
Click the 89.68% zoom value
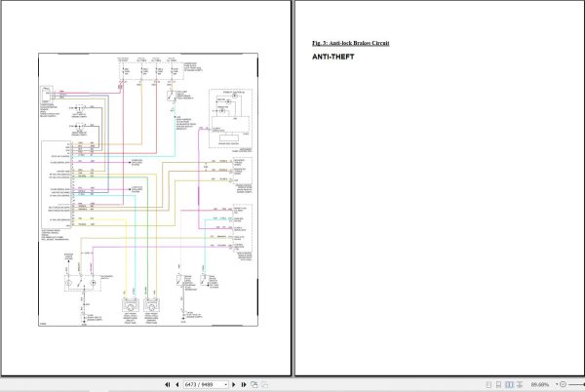[x=540, y=384]
